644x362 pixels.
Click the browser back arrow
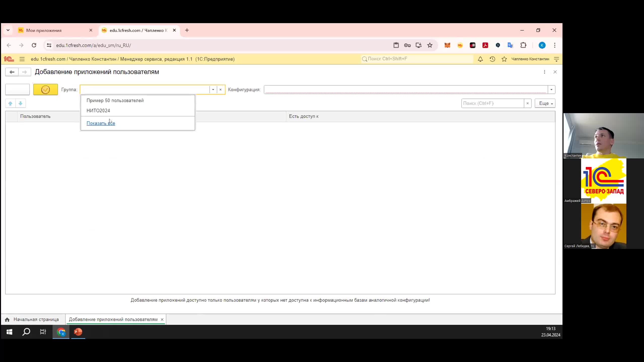9,45
